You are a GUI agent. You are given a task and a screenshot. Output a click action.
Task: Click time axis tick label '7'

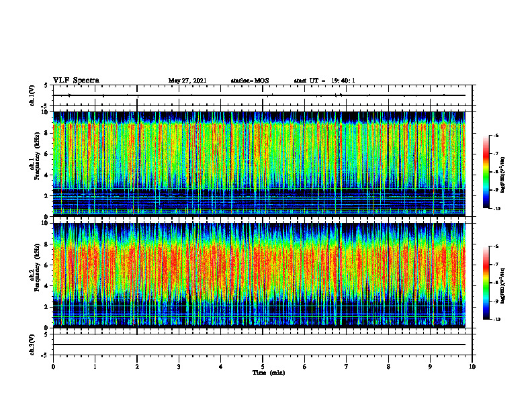347,367
